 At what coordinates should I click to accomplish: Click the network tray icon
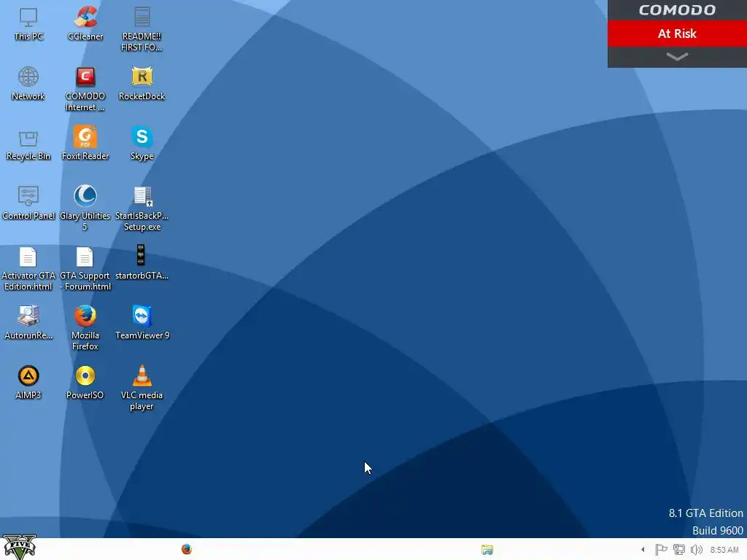(x=679, y=550)
